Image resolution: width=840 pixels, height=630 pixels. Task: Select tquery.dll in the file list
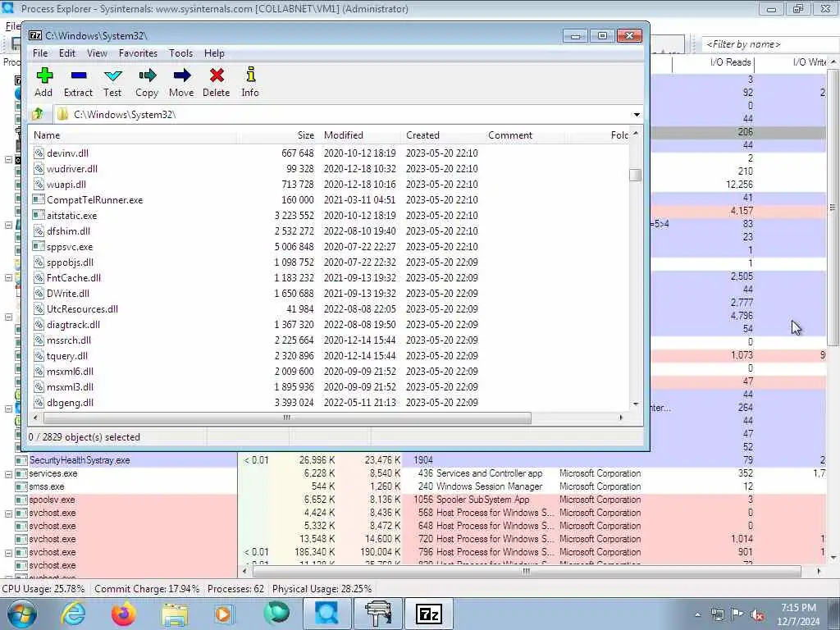[x=67, y=355]
